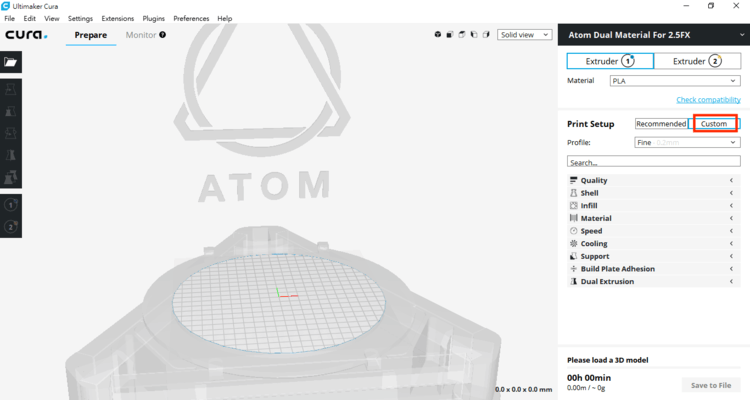This screenshot has width=750, height=400.
Task: Open the Extensions menu
Action: tap(118, 18)
